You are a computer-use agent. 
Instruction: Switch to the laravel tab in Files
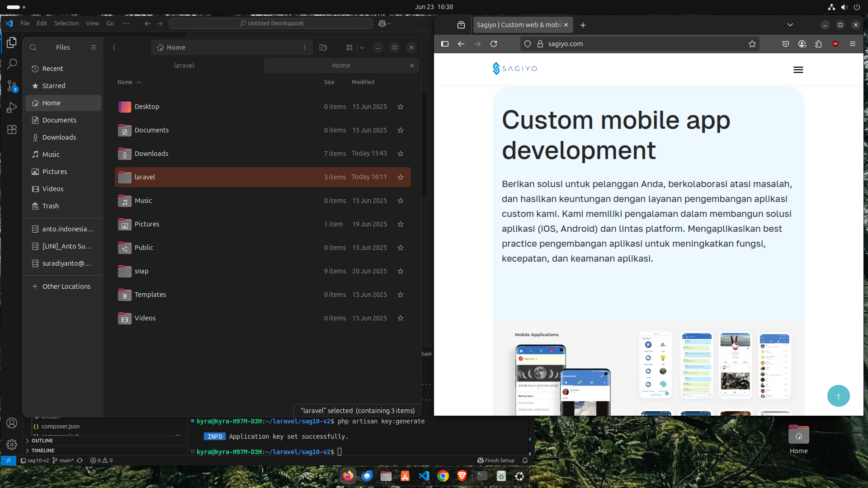point(184,66)
